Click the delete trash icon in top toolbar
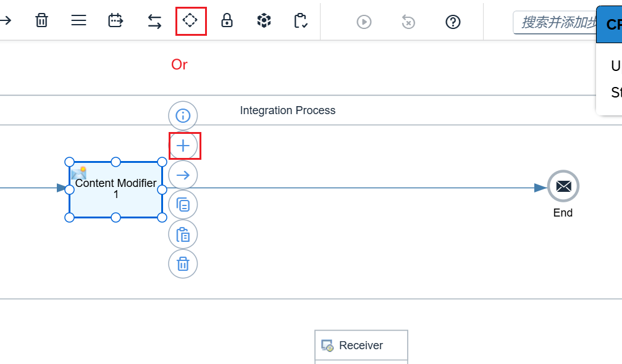The width and height of the screenshot is (622, 364). click(x=41, y=20)
